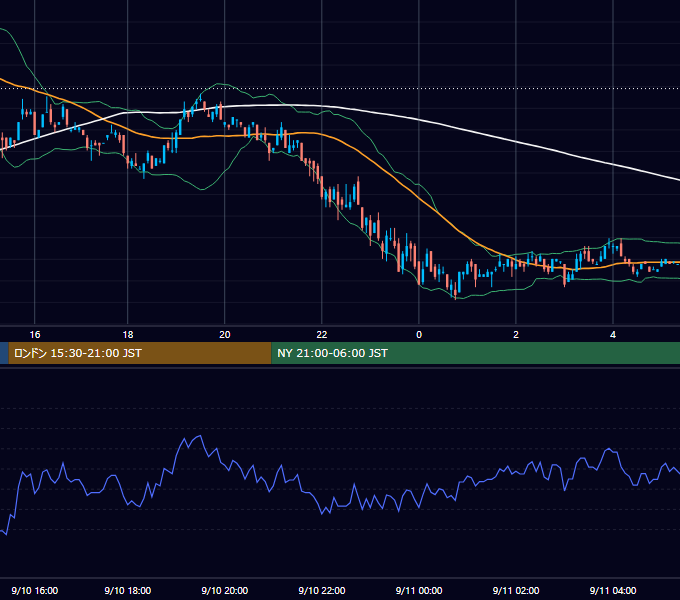Click the 9/10 16:00 date label
Viewport: 680px width, 600px height.
[x=35, y=590]
